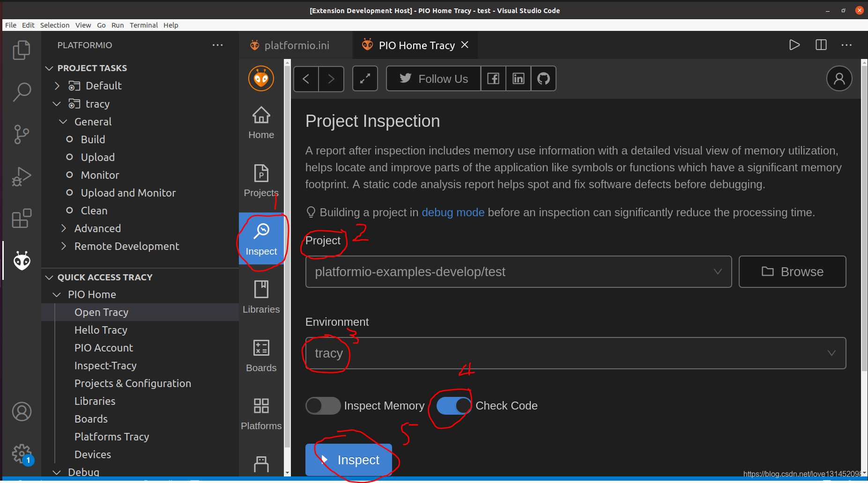The width and height of the screenshot is (868, 483).
Task: Open the Terminal menu
Action: pyautogui.click(x=143, y=25)
